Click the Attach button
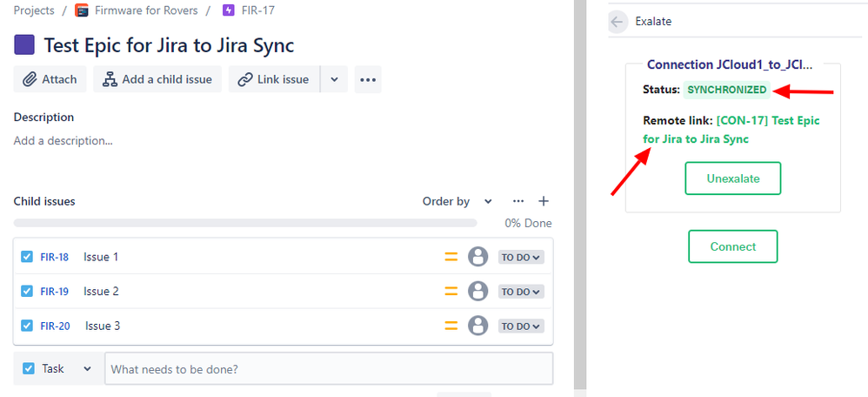Screen dimensions: 868x397 coord(50,79)
